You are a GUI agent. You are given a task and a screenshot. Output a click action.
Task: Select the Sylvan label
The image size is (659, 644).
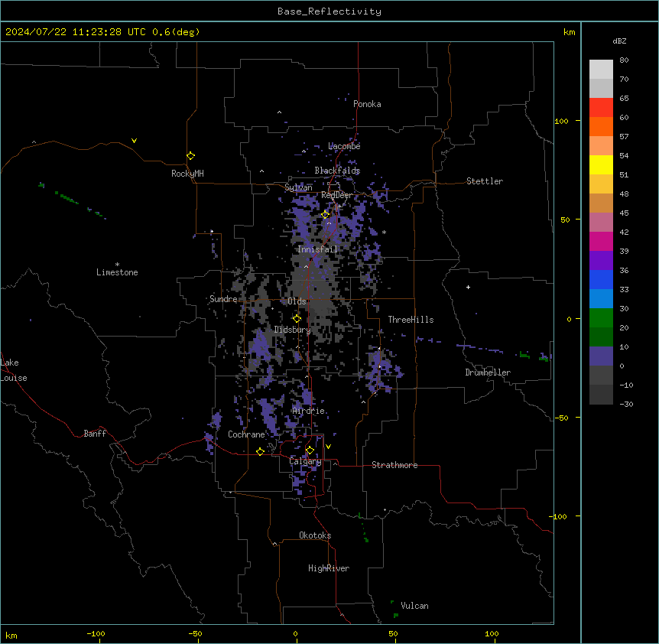(298, 187)
